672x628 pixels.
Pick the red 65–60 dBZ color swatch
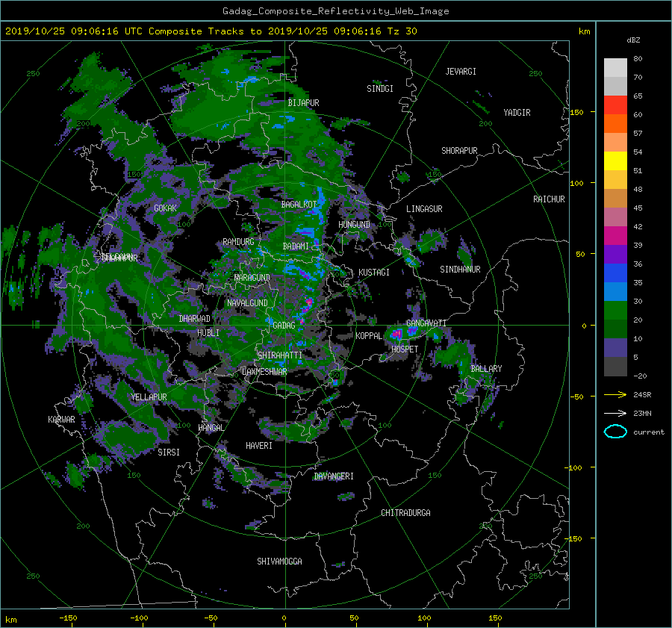click(x=615, y=105)
